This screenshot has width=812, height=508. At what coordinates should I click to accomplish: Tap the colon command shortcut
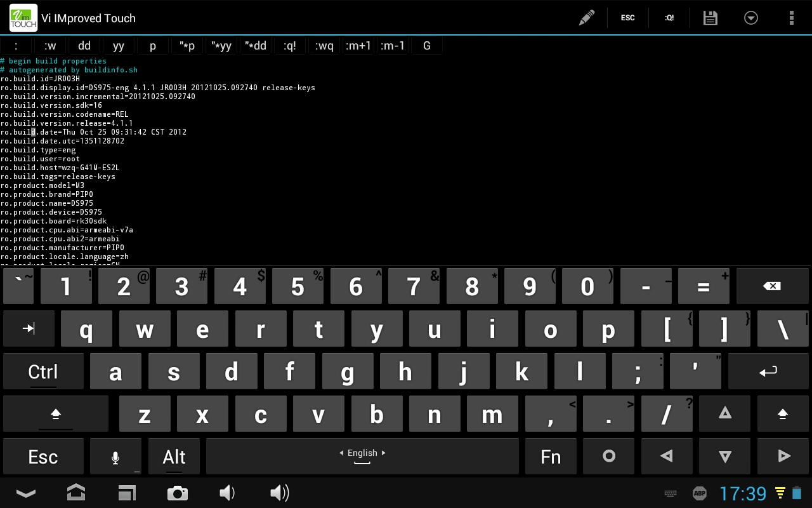(x=16, y=46)
